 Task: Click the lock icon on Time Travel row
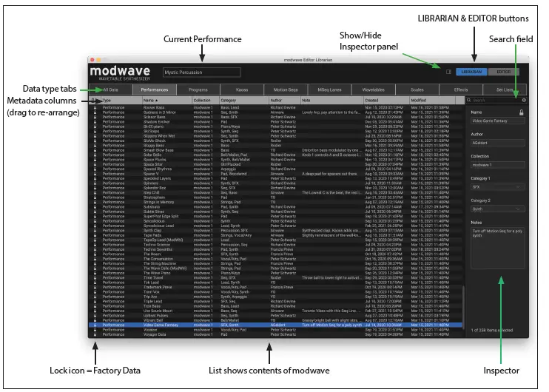(x=95, y=277)
